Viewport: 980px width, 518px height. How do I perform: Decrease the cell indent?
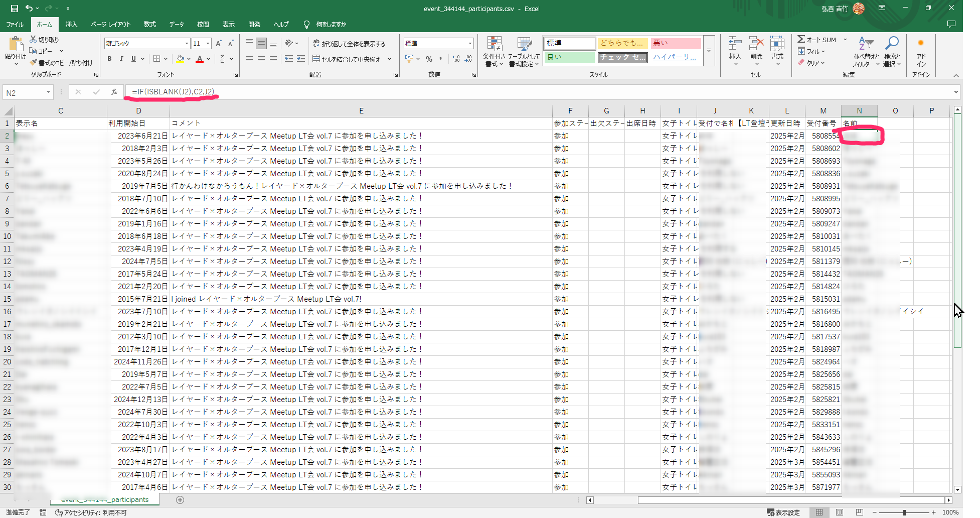point(289,59)
